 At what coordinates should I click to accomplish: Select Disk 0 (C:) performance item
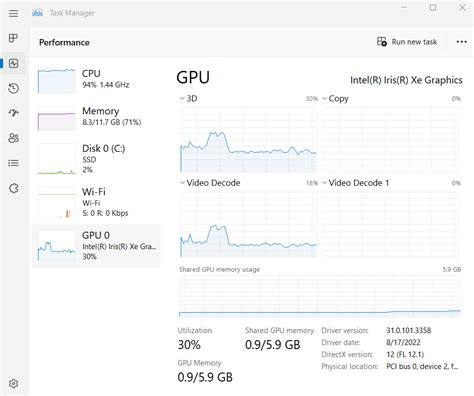[x=96, y=159]
